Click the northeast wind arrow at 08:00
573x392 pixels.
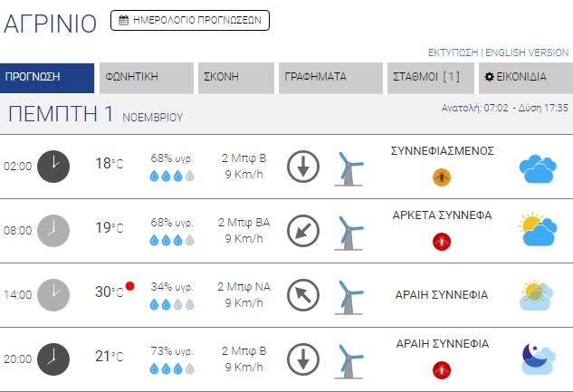click(303, 231)
